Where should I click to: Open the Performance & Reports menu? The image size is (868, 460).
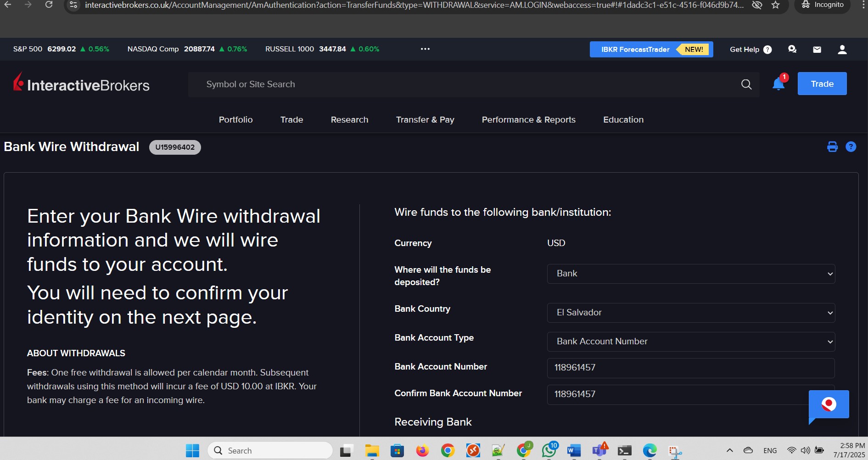pos(528,120)
